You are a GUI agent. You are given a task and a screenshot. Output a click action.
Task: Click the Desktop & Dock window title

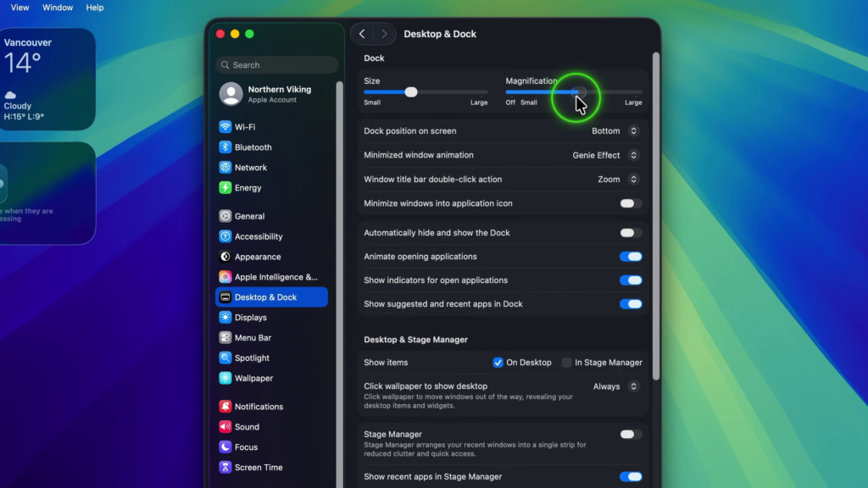pos(440,34)
